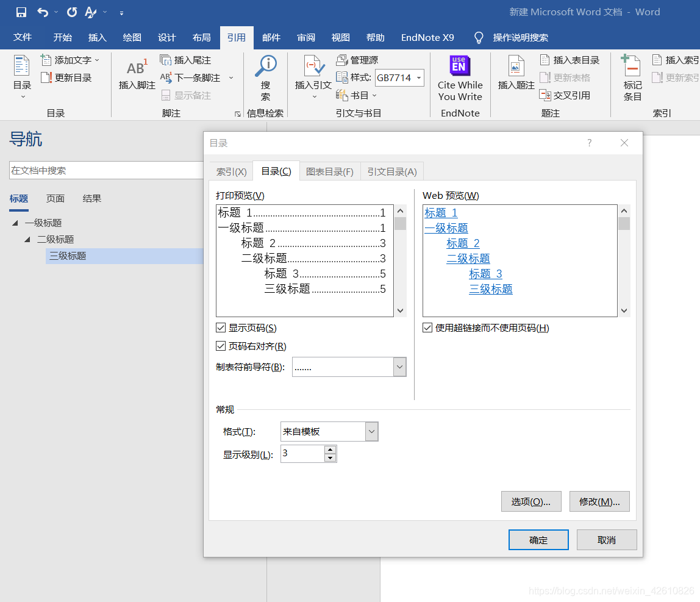This screenshot has width=700, height=602.
Task: Open the 制表符前导符 dropdown
Action: 399,367
